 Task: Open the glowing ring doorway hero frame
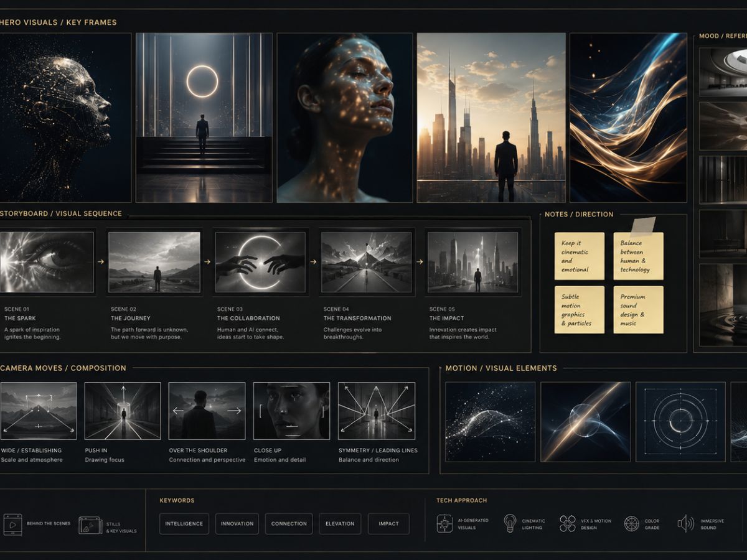pos(204,118)
